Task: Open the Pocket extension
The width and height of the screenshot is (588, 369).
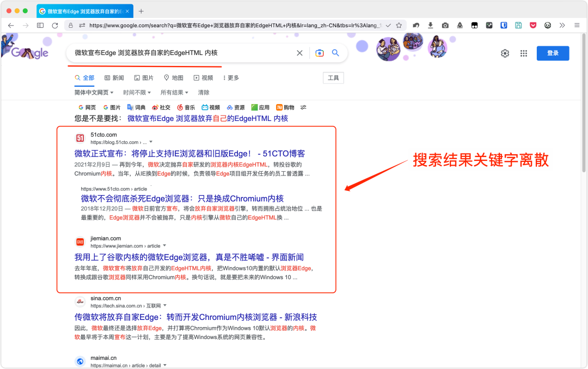Action: (x=533, y=26)
